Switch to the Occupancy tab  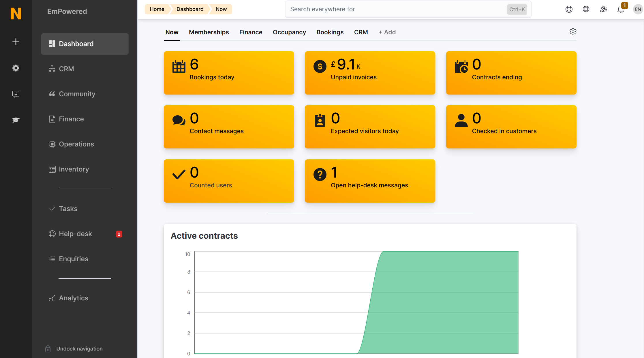[x=289, y=32]
